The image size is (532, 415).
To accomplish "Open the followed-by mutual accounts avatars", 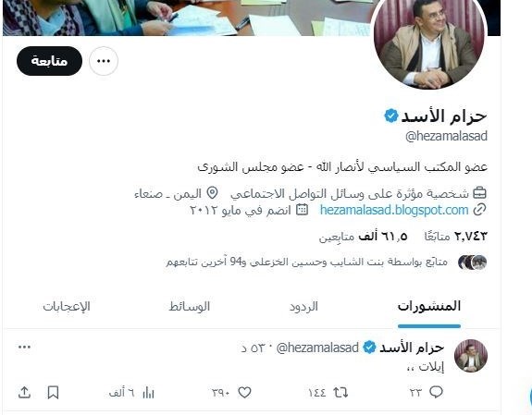I will (x=472, y=262).
